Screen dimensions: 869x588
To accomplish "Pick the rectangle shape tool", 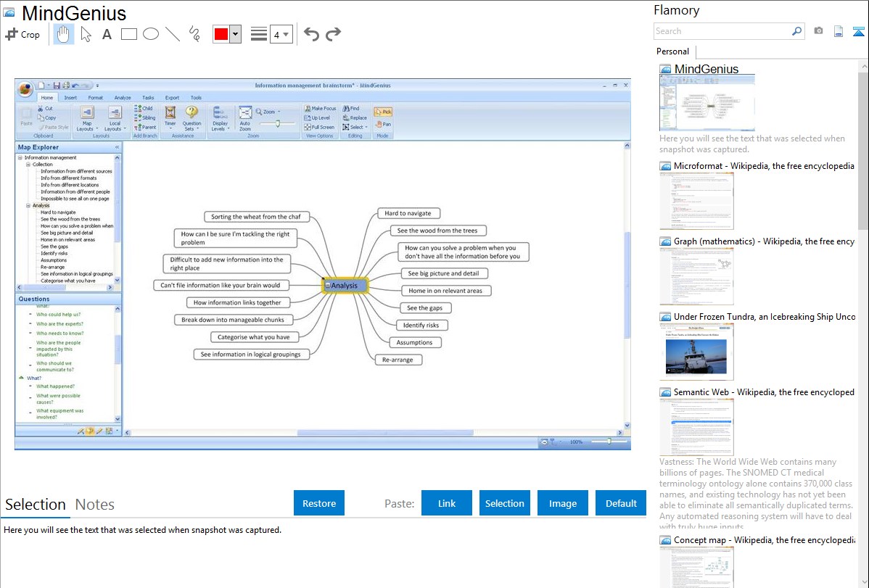I will tap(129, 34).
